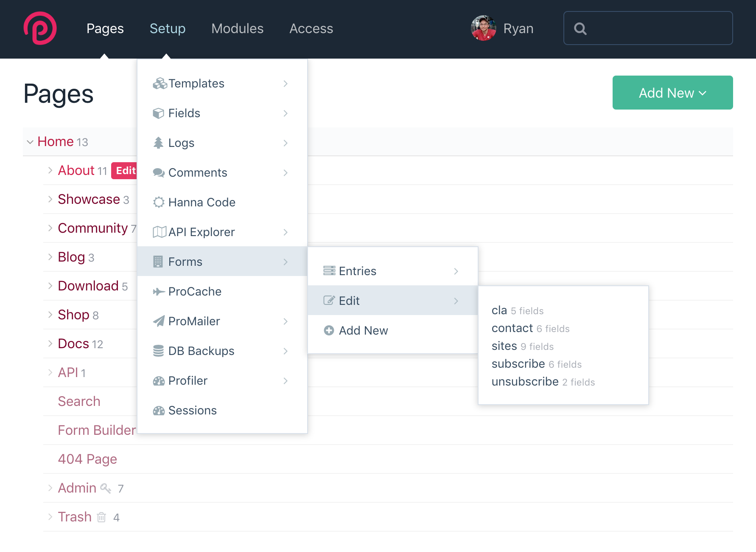The height and width of the screenshot is (552, 756).
Task: Open the 404 Page entry
Action: (x=87, y=459)
